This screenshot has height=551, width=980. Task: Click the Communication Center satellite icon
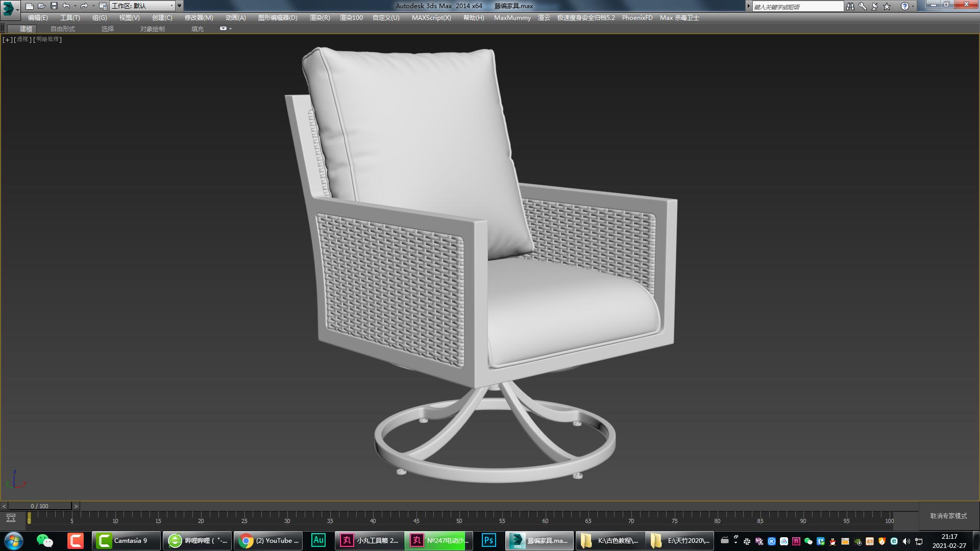(874, 6)
